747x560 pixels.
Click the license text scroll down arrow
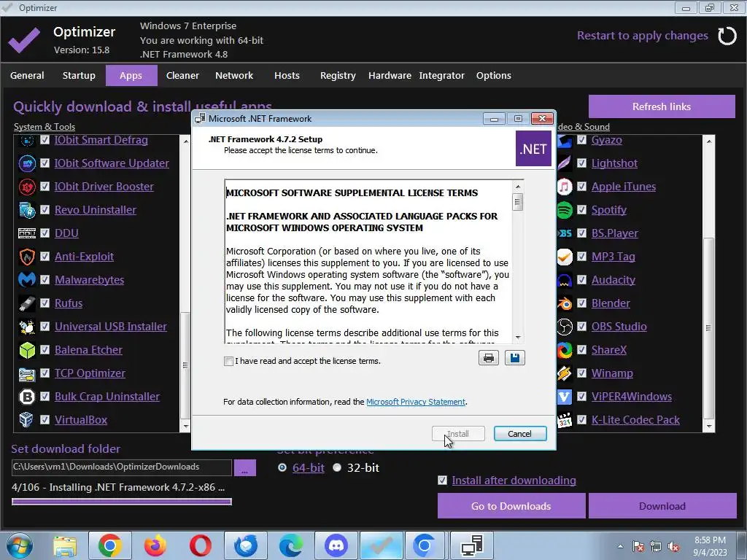518,337
